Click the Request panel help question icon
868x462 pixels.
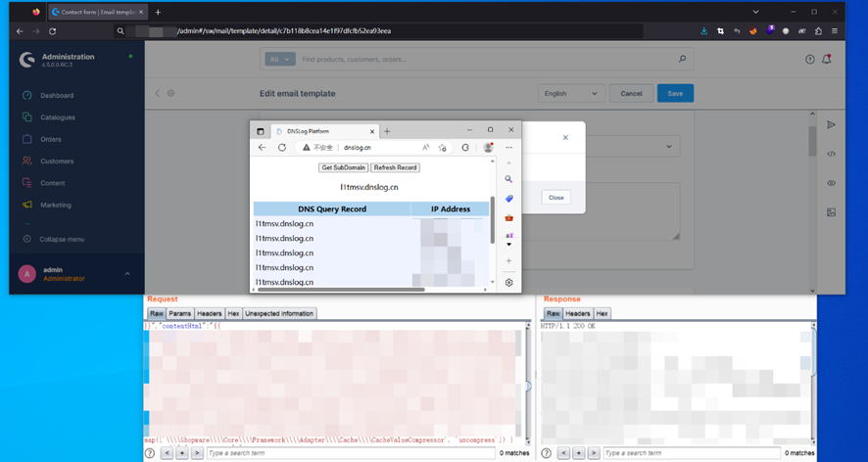(x=150, y=453)
